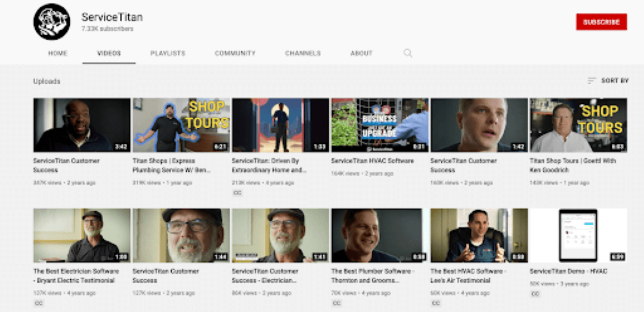644x312 pixels.
Task: Open the PLAYLISTS tab
Action: [x=168, y=54]
